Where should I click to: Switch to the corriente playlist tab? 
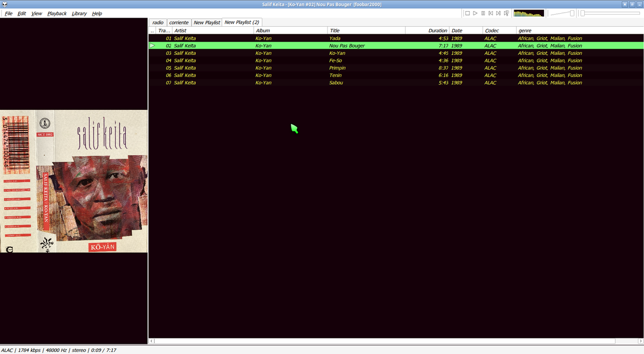179,22
